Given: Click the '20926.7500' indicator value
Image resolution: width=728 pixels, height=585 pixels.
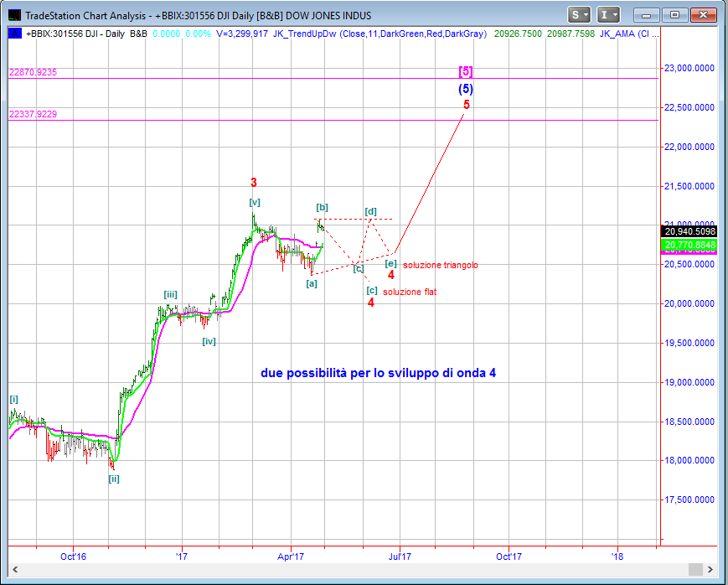Looking at the screenshot, I should click(518, 34).
